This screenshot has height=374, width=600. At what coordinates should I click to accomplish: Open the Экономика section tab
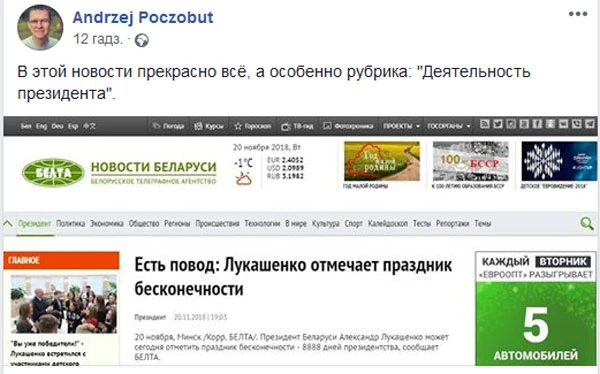click(107, 224)
